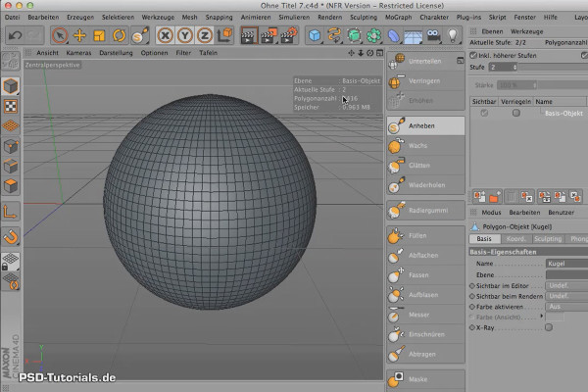
Task: Switch to the Koord. tab
Action: pos(516,239)
